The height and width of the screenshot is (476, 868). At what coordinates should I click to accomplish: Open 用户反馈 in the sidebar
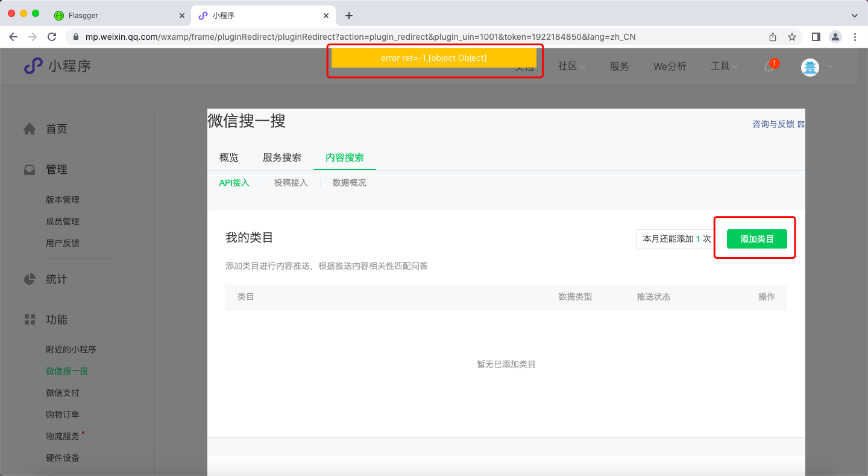point(63,243)
